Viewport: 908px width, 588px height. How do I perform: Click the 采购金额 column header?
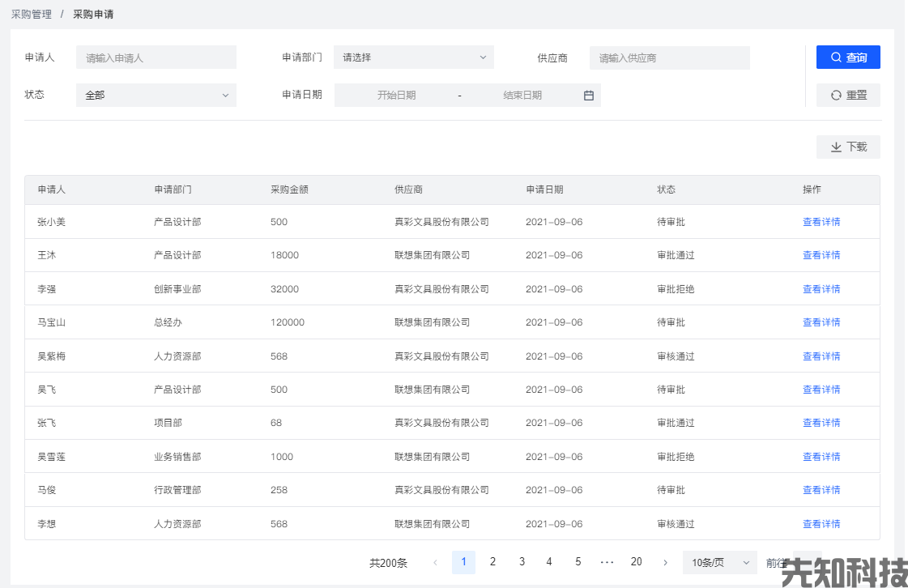coord(289,190)
